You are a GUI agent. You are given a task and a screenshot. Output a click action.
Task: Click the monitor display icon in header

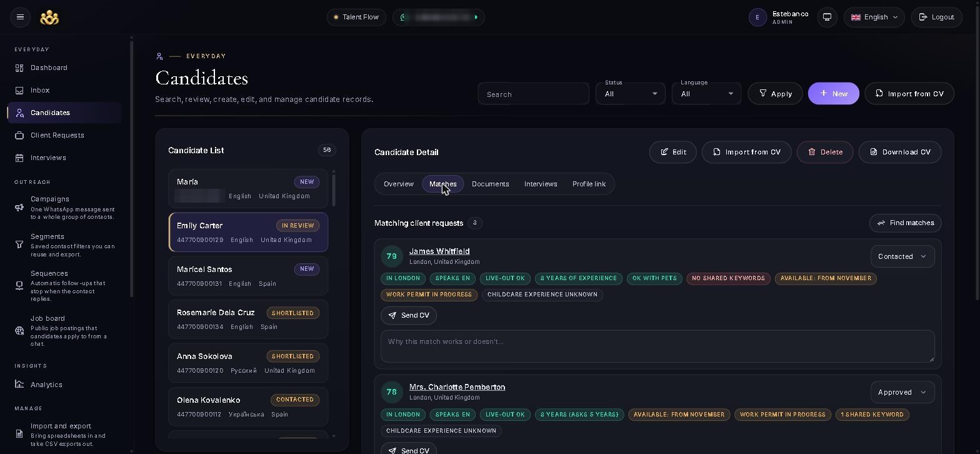tap(827, 17)
